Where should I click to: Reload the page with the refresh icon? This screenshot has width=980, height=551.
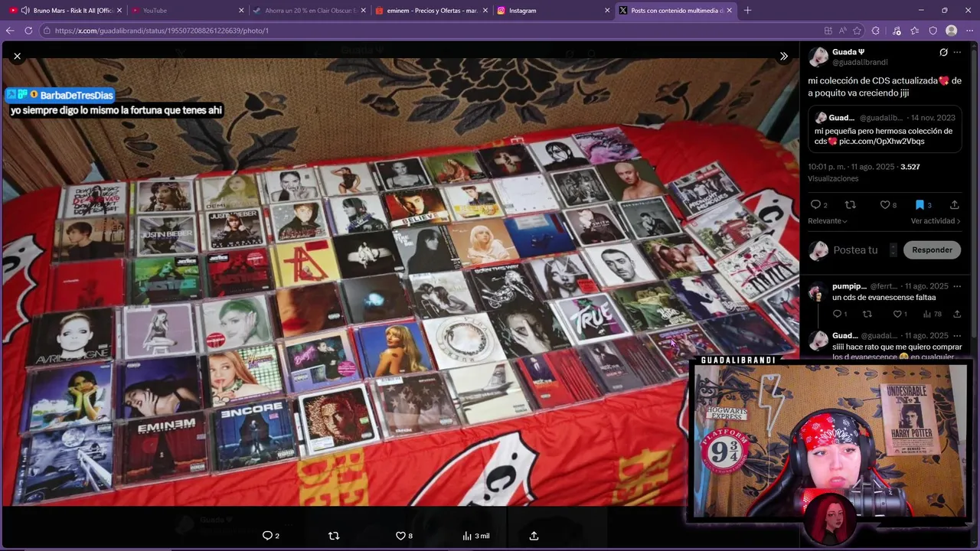[28, 31]
